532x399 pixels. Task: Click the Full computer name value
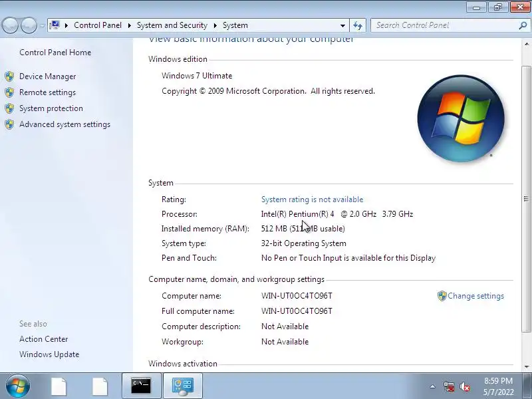point(297,311)
